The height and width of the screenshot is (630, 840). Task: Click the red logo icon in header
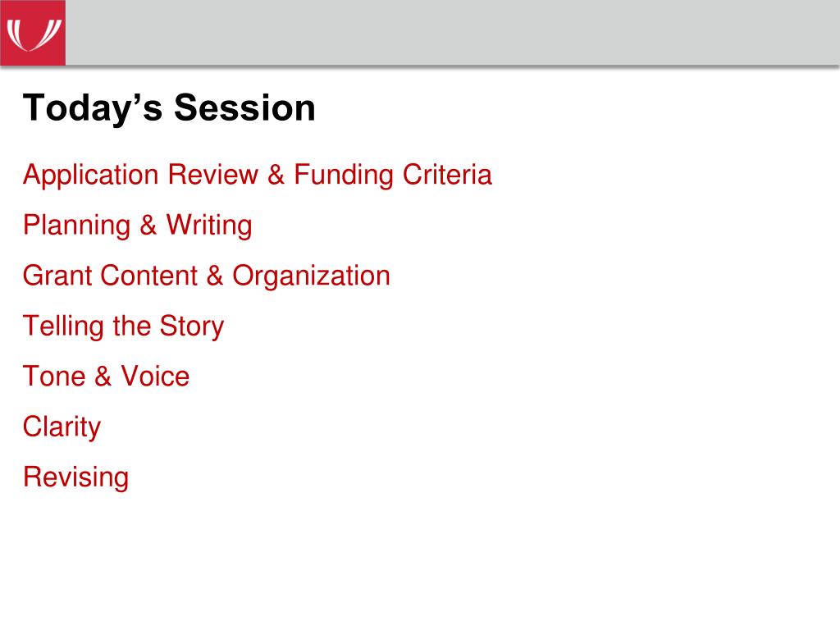(x=33, y=33)
